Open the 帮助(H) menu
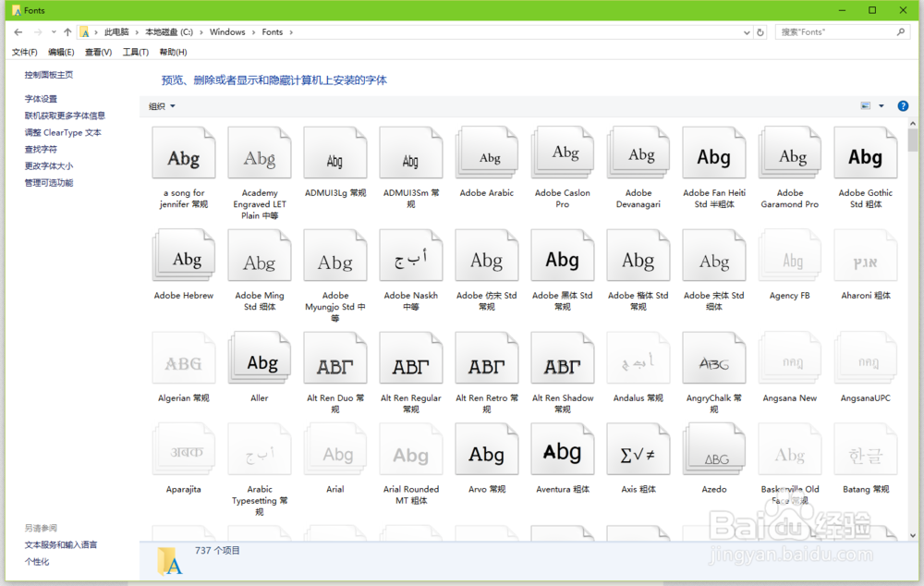This screenshot has width=924, height=586. coord(174,52)
